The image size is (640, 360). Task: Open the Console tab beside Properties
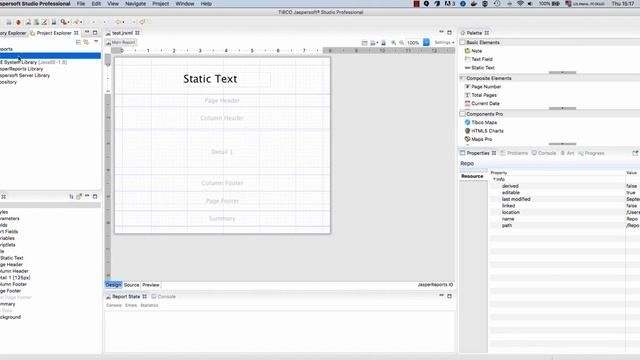544,153
